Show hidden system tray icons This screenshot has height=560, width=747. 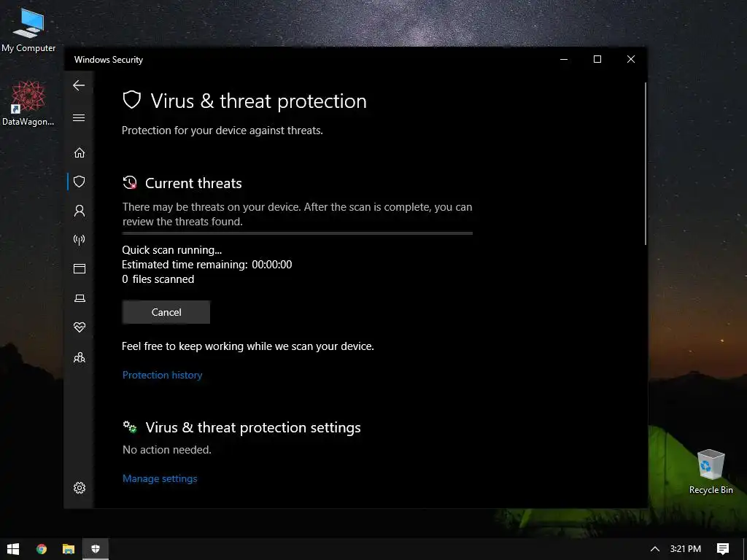pos(655,549)
